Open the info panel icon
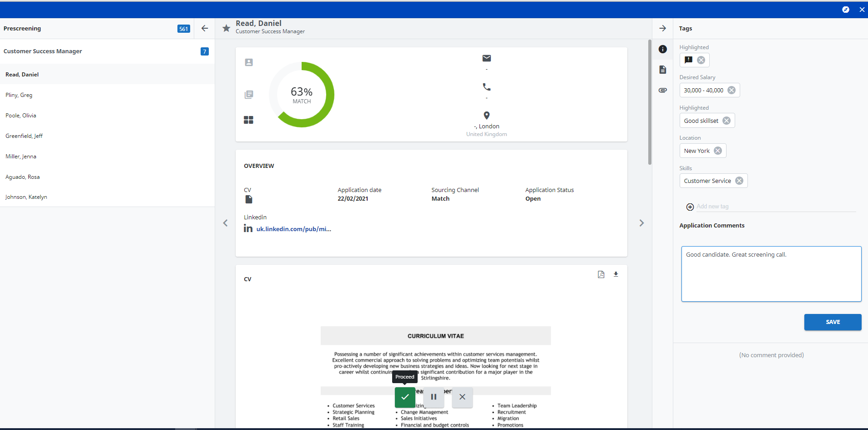The width and height of the screenshot is (868, 430). 663,49
